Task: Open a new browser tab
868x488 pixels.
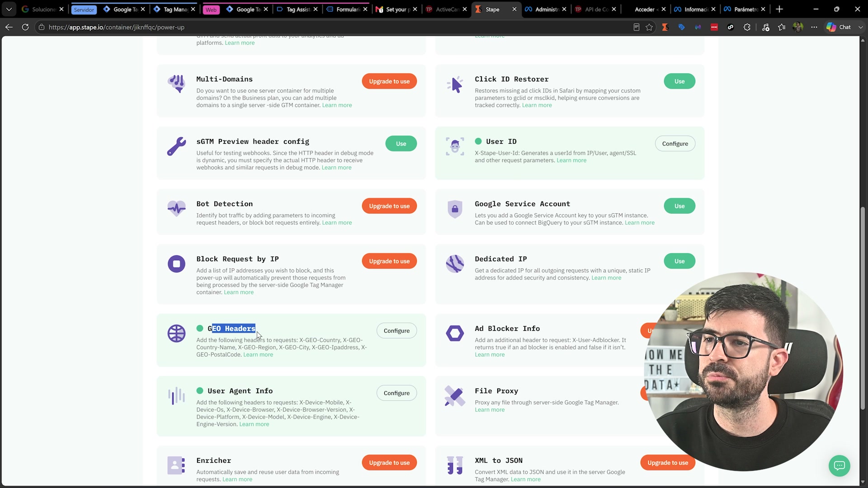Action: pyautogui.click(x=779, y=9)
